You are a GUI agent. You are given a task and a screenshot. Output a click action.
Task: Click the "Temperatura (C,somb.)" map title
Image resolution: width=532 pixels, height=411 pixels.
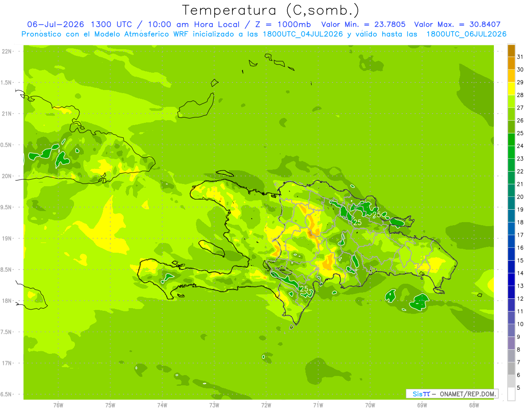tap(270, 11)
